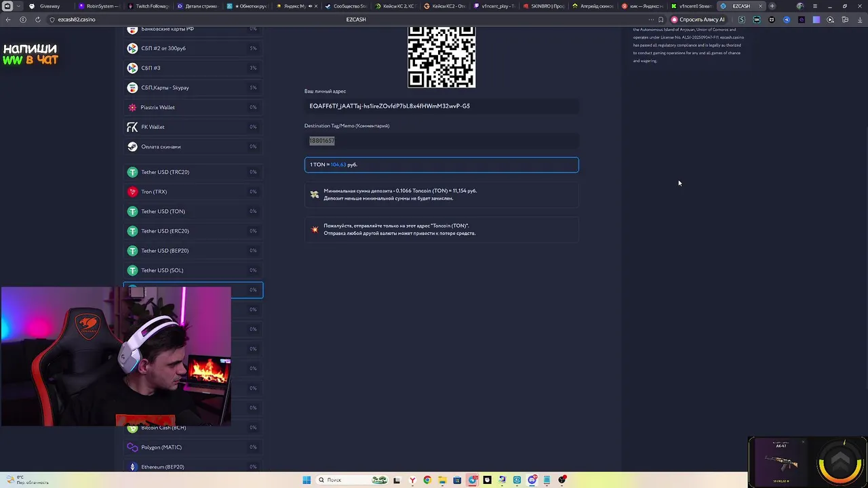Click the ezcash82.casino address bar
The height and width of the screenshot is (488, 868).
(x=77, y=20)
